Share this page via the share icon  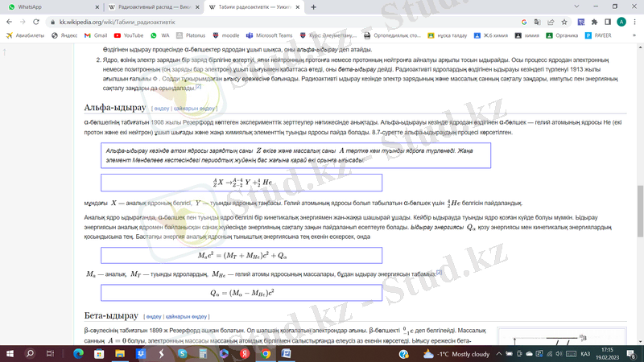(551, 23)
